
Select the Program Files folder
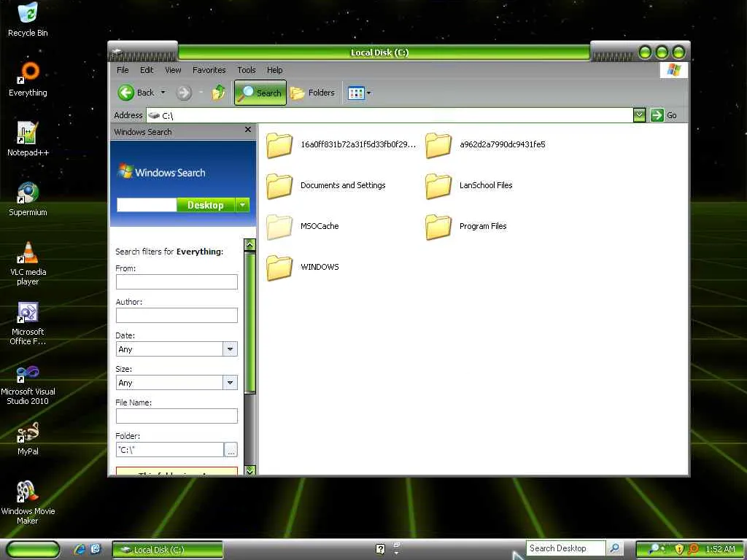(x=466, y=226)
